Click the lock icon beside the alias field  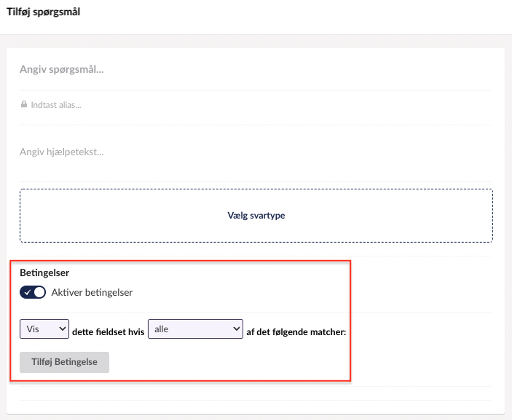pos(24,105)
